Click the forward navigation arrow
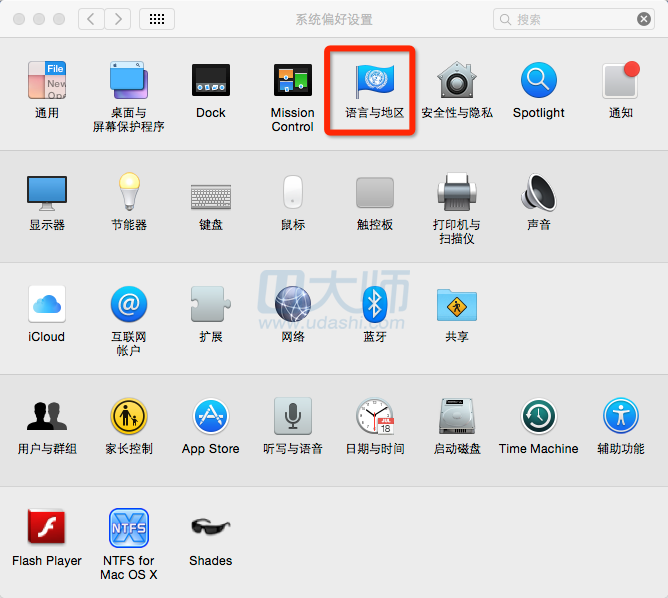 118,19
